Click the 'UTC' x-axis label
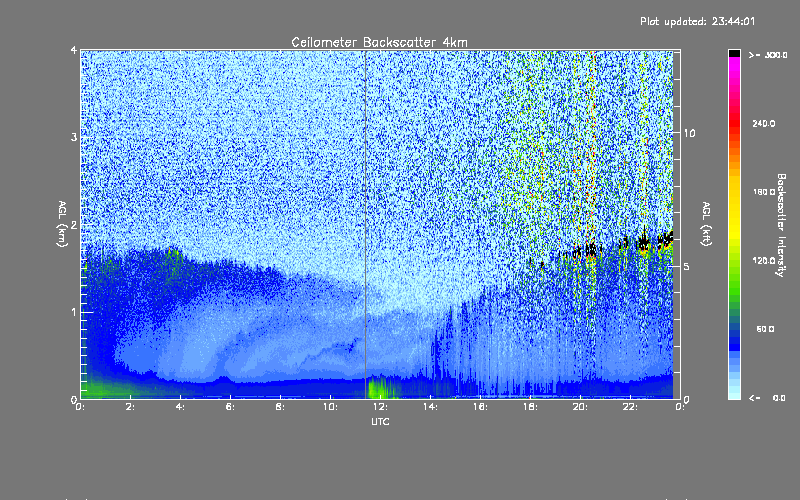This screenshot has width=800, height=500. coord(380,421)
